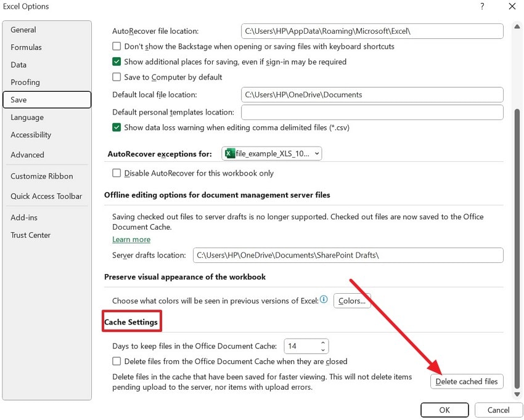This screenshot has height=420, width=524.
Task: Open the Learn more link
Action: (131, 240)
